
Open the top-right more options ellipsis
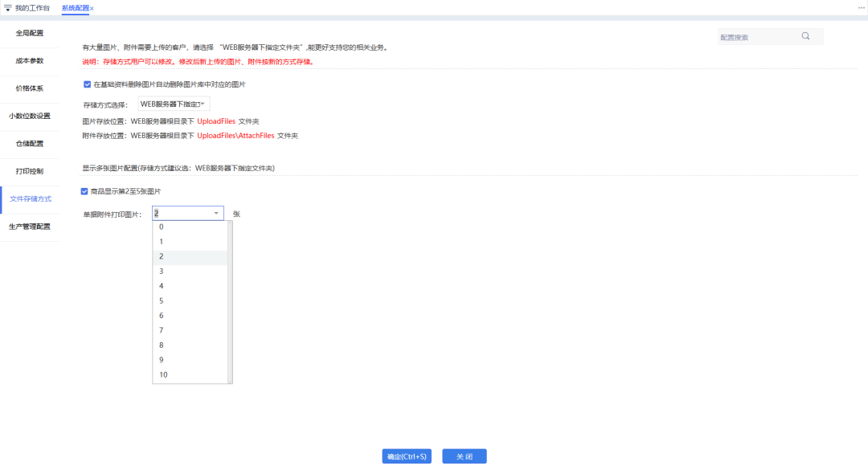862,8
